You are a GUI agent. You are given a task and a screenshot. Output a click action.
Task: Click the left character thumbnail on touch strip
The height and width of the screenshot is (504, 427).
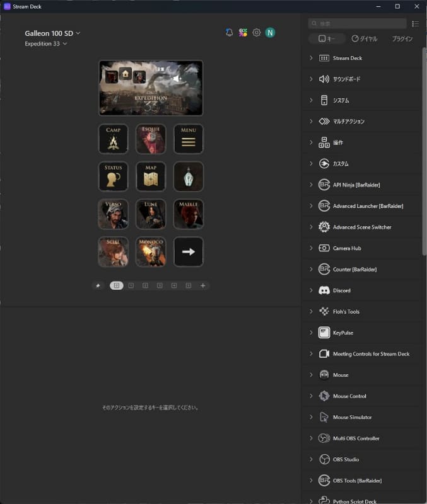tap(112, 77)
